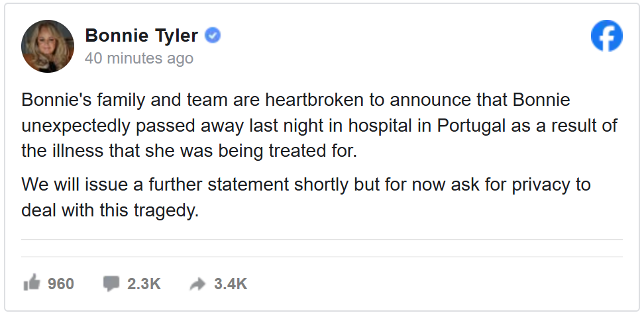Click the comment speech bubble icon
Viewport: 644px width, 315px height.
[x=111, y=283]
